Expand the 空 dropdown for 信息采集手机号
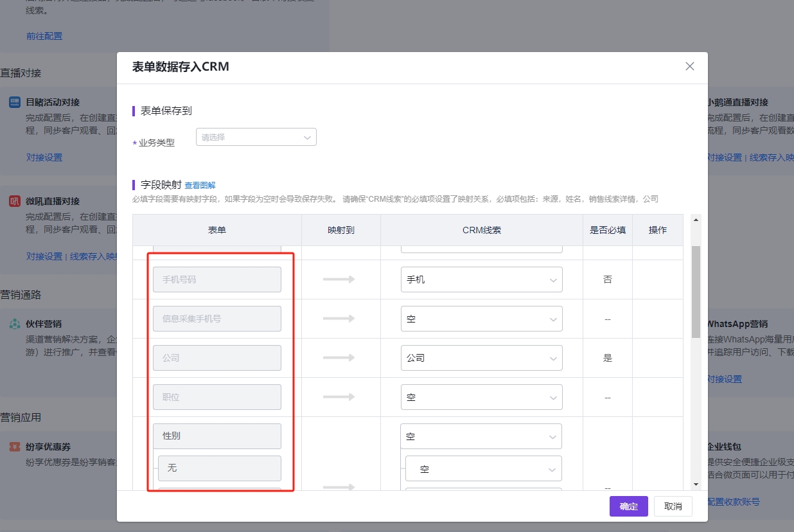 [481, 319]
